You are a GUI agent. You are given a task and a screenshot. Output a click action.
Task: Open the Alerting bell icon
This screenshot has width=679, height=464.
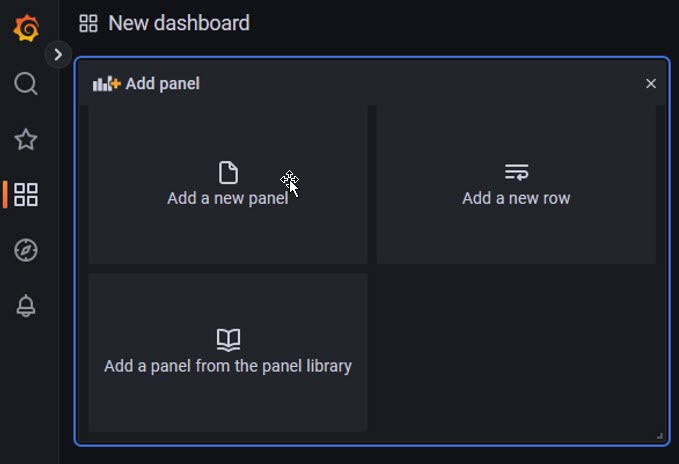(26, 307)
